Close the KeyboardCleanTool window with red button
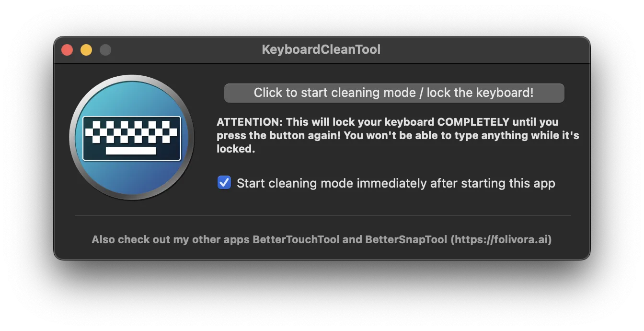The width and height of the screenshot is (644, 331). click(67, 49)
